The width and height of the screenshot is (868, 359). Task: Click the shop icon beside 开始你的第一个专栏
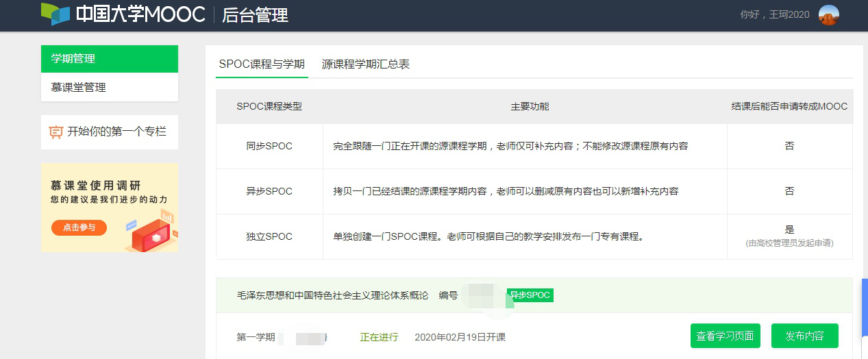[x=56, y=132]
